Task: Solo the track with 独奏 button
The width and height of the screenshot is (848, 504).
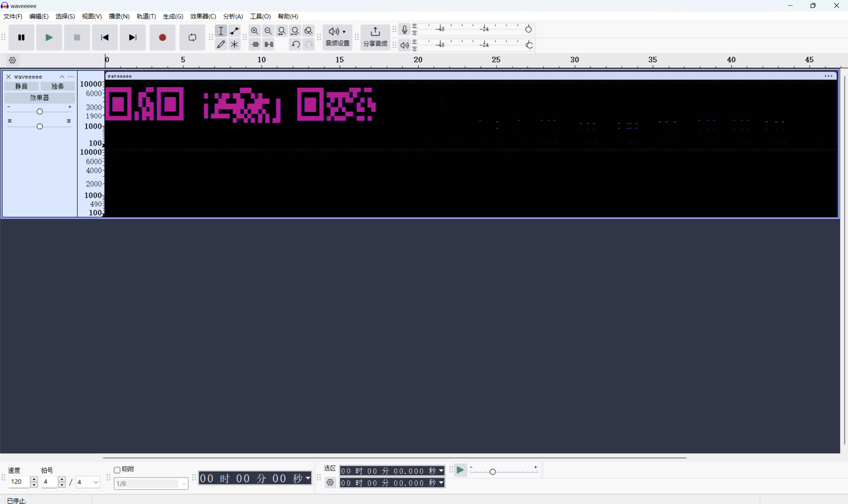Action: point(58,86)
